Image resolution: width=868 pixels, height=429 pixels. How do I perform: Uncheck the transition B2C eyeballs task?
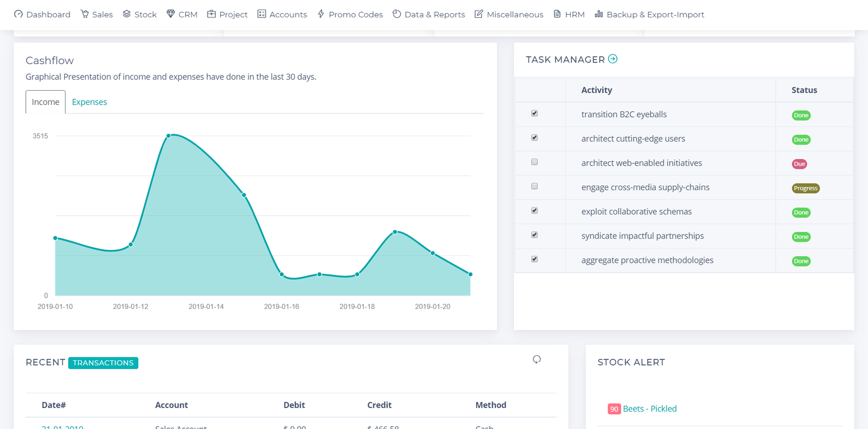click(x=534, y=113)
